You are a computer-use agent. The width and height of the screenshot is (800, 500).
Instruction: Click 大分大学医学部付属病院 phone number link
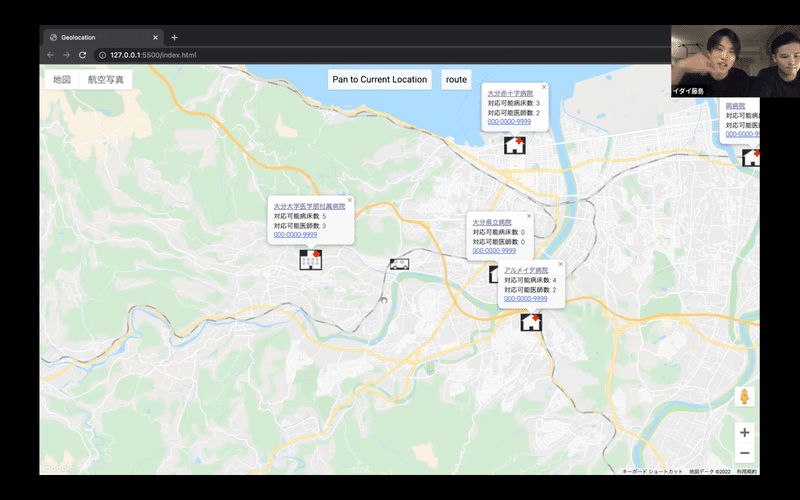[x=295, y=235]
